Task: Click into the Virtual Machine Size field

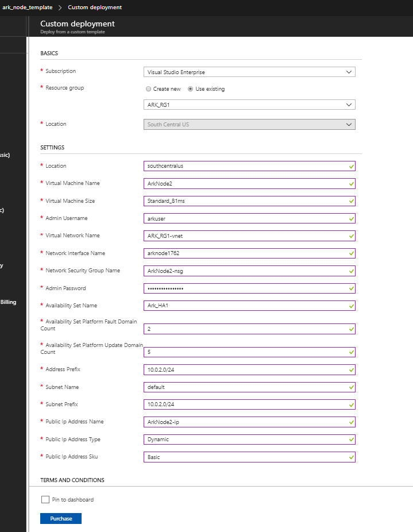Action: [x=244, y=201]
